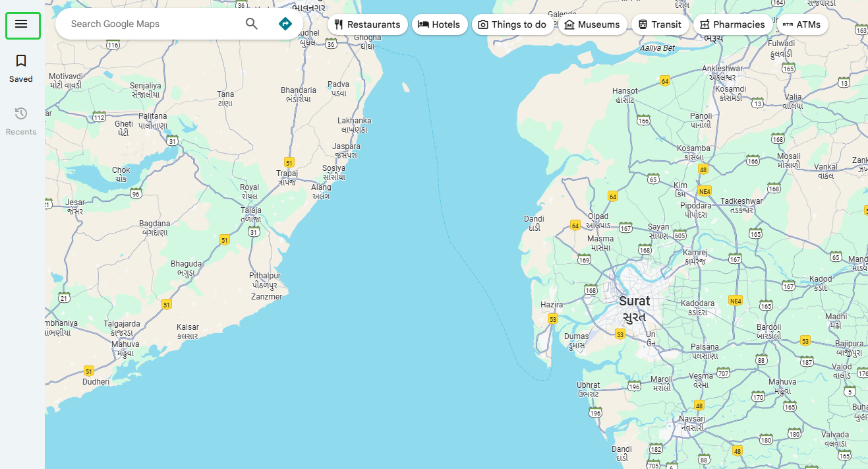
Task: Select the Transit category chip
Action: [x=660, y=24]
